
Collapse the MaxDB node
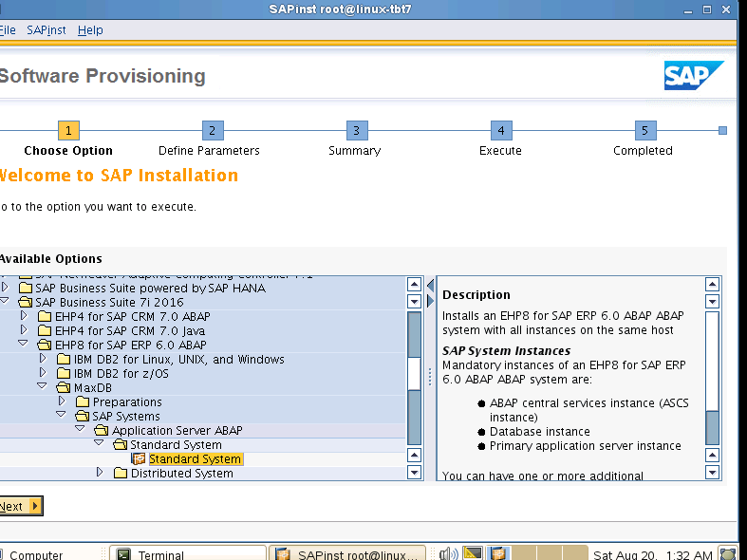click(x=42, y=386)
